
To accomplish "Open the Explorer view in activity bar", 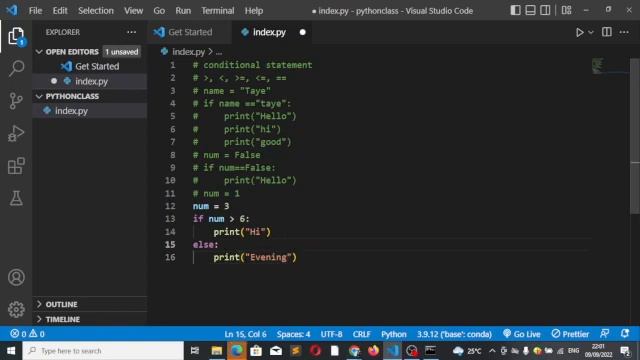I will pyautogui.click(x=16, y=36).
